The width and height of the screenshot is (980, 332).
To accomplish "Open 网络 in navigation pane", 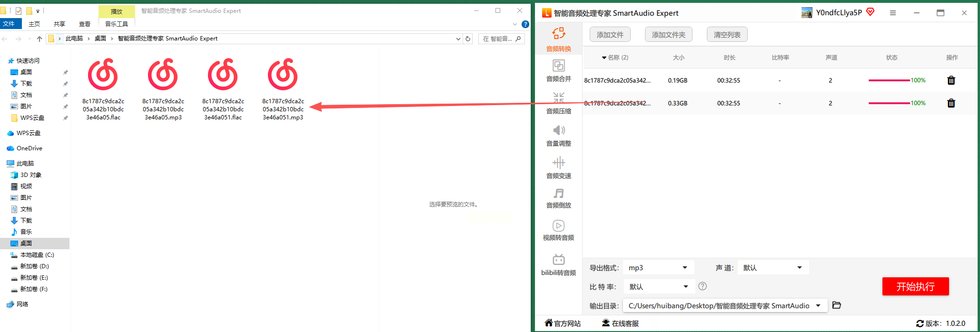I will click(x=22, y=304).
